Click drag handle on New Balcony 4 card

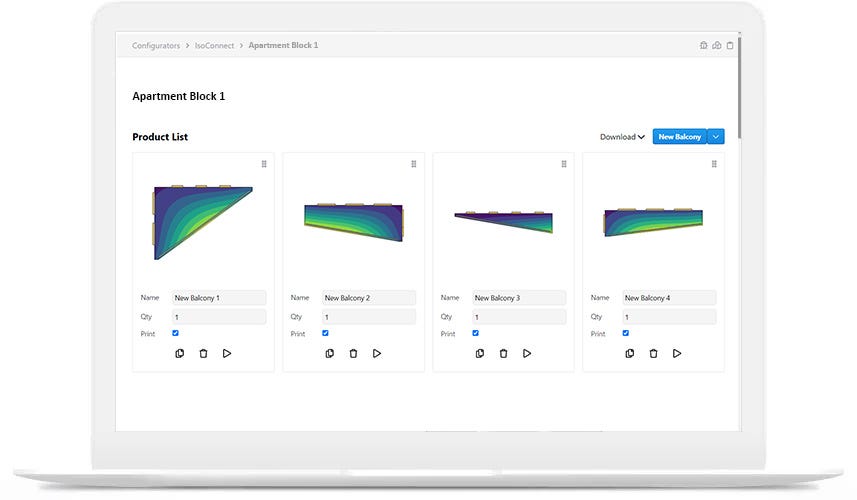714,164
